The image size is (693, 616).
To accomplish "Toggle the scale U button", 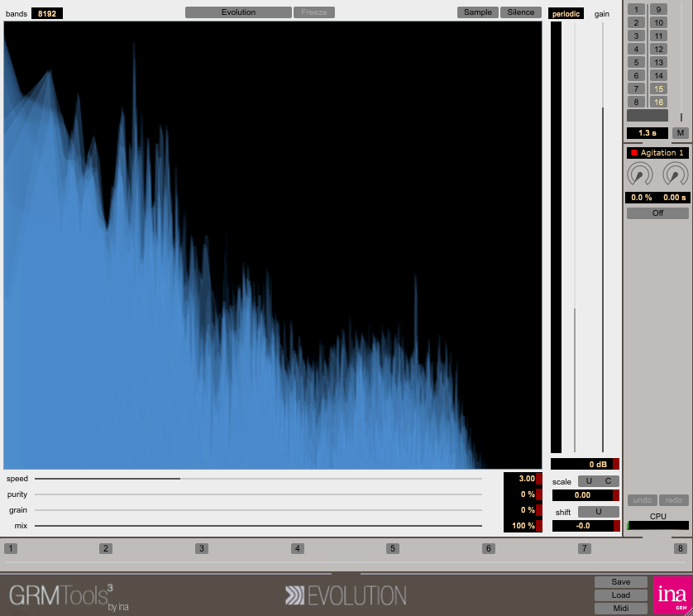I will tap(589, 481).
